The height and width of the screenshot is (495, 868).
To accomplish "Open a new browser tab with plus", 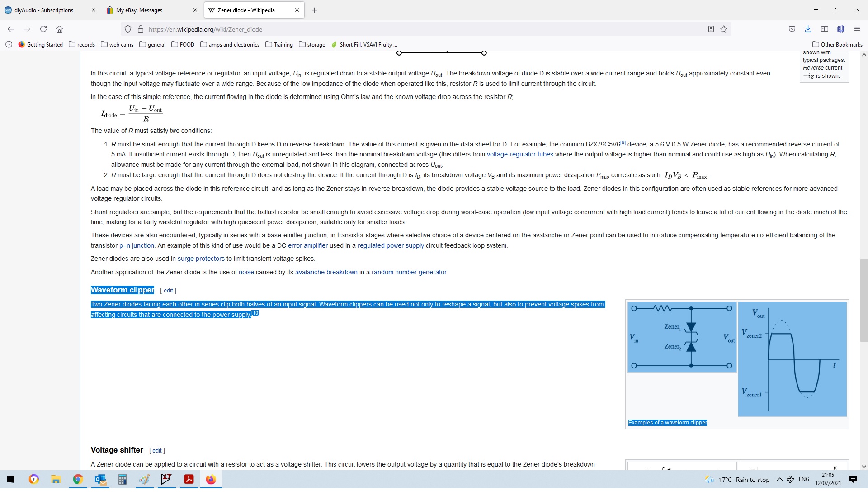I will [315, 10].
